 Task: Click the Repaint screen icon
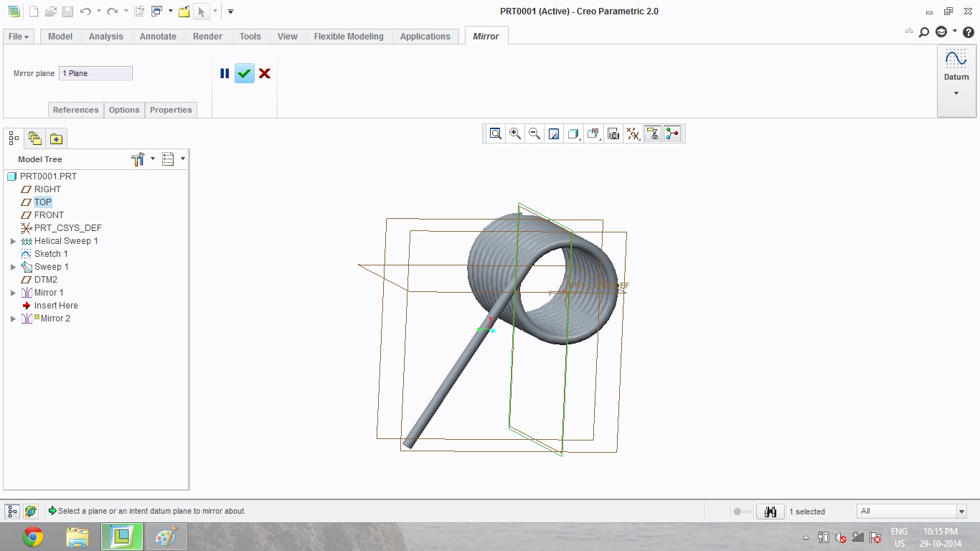tap(554, 133)
